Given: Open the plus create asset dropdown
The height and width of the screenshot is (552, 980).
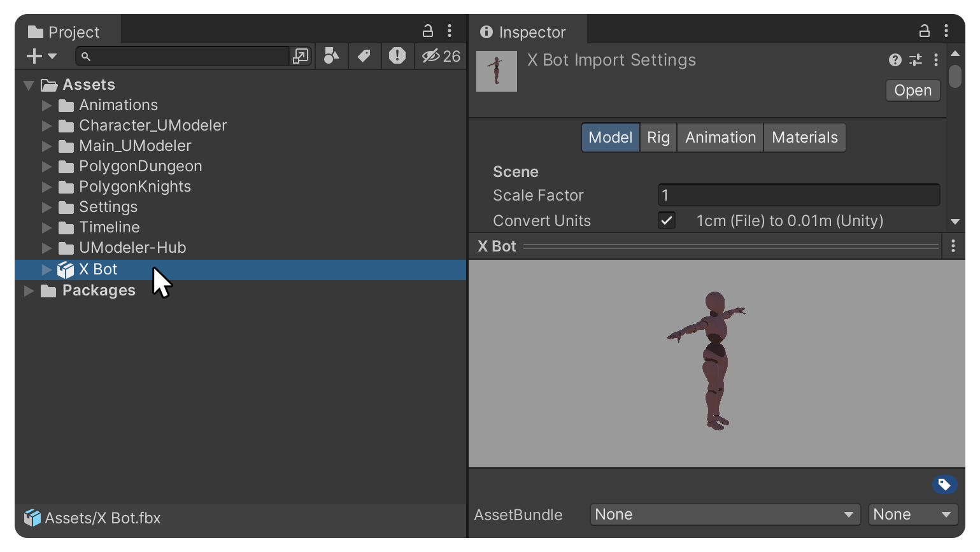Looking at the screenshot, I should tap(41, 56).
